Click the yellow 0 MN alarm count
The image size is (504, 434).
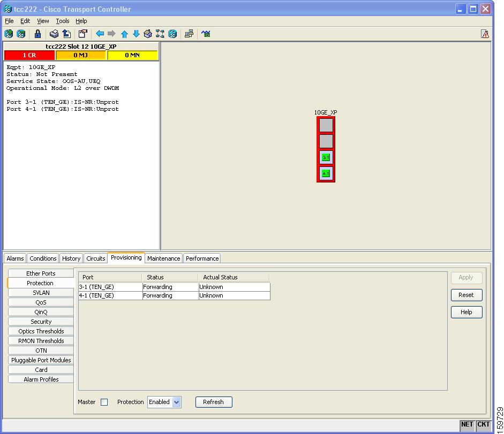tap(132, 55)
